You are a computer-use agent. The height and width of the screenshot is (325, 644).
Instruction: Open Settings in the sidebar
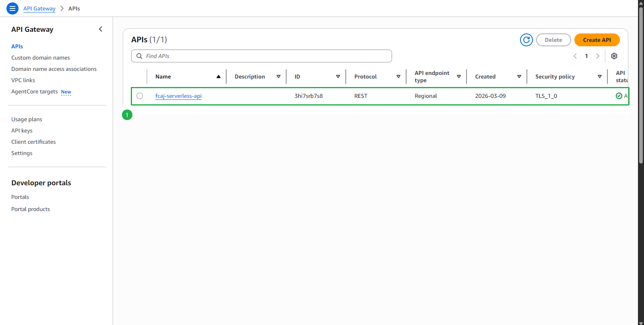[x=22, y=153]
